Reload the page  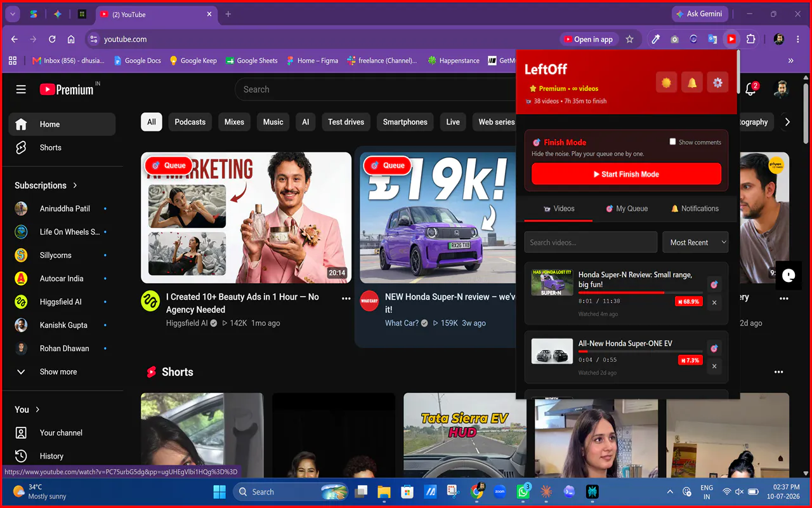click(x=52, y=39)
